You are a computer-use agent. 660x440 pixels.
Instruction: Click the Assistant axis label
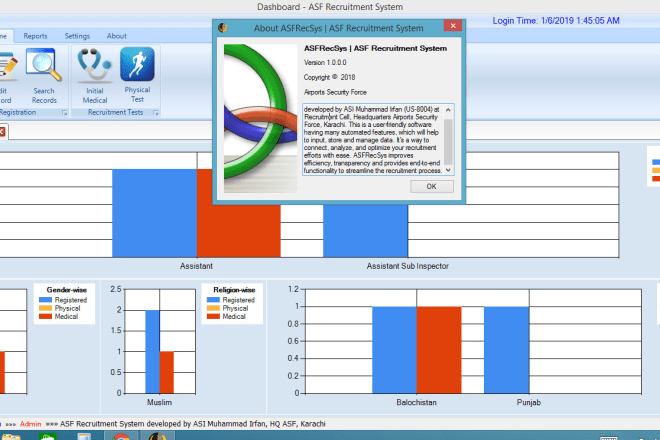tap(196, 266)
